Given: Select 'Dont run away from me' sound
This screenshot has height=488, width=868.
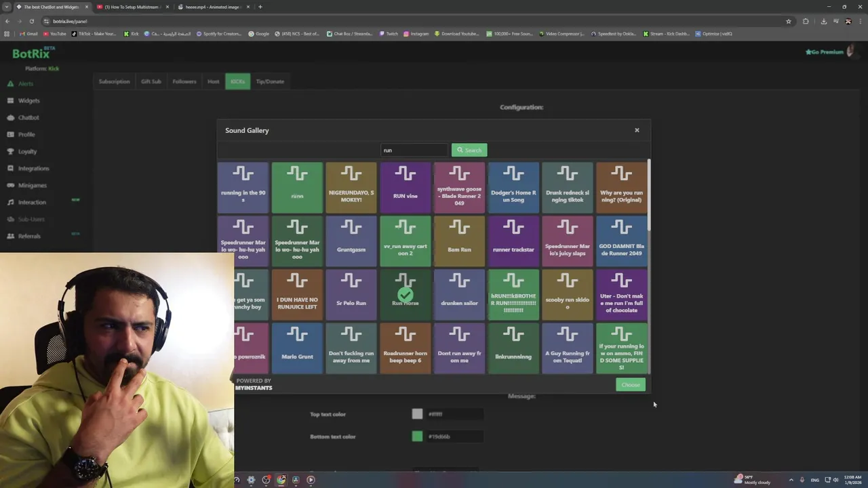Looking at the screenshot, I should click(459, 348).
